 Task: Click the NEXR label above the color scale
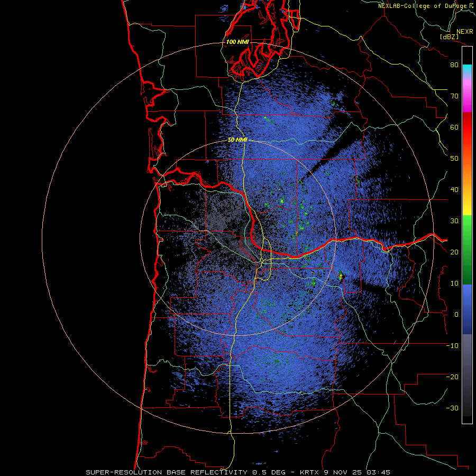(x=464, y=32)
